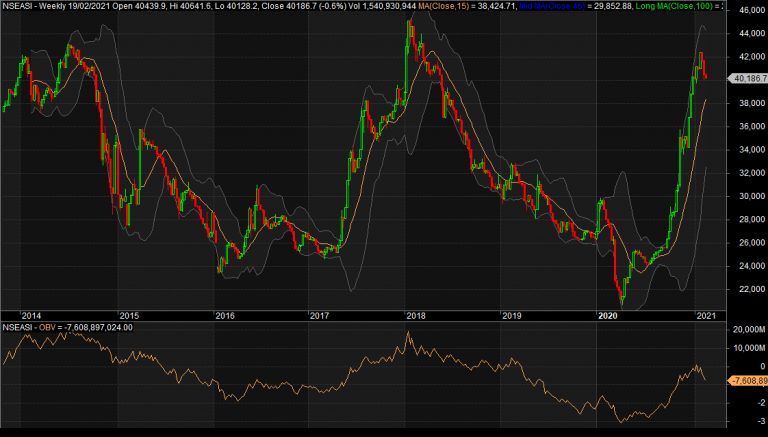Viewport: 768px width, 437px height.
Task: Click the 46,000 price axis label
Action: click(x=751, y=10)
